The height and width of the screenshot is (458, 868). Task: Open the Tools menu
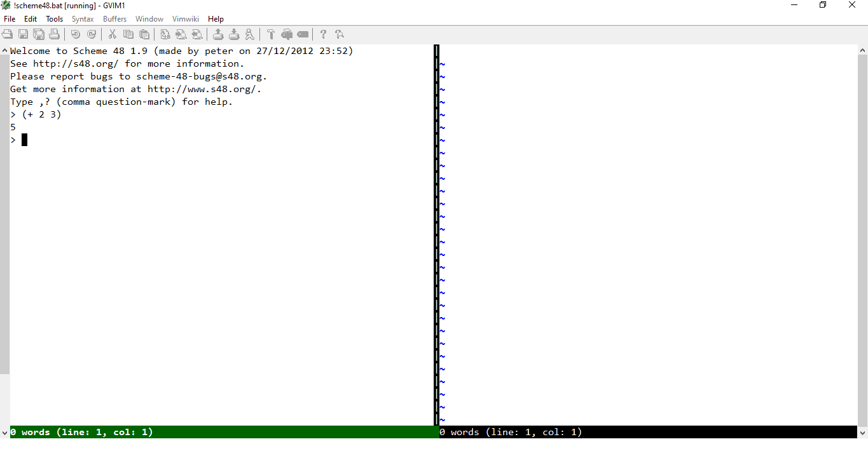pos(55,19)
